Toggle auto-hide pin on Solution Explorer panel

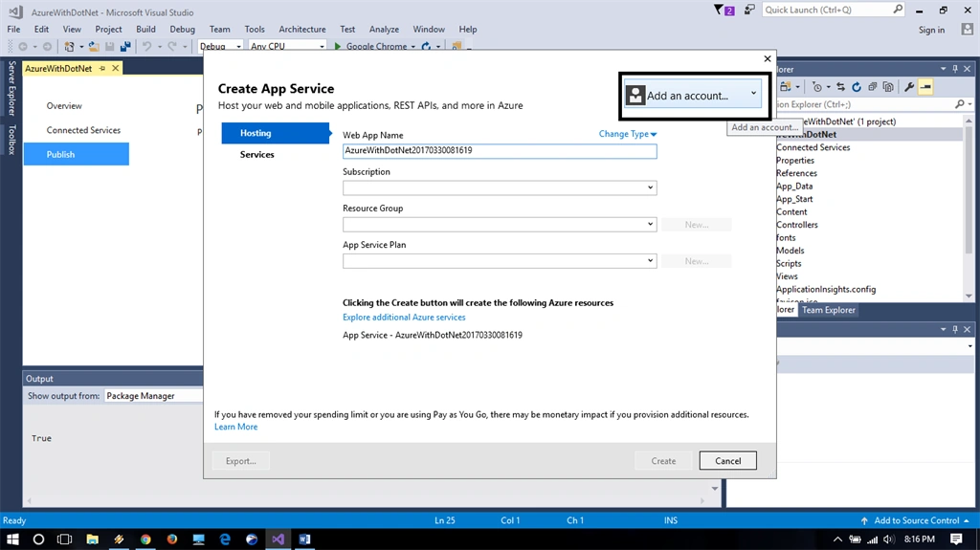[x=955, y=69]
